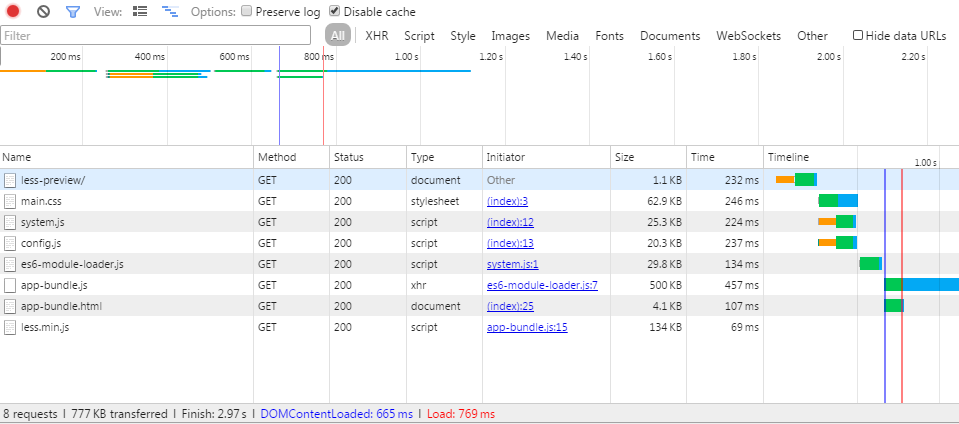959x424 pixels.
Task: Open the es6-module-loader.js:7 initiator link
Action: click(541, 285)
